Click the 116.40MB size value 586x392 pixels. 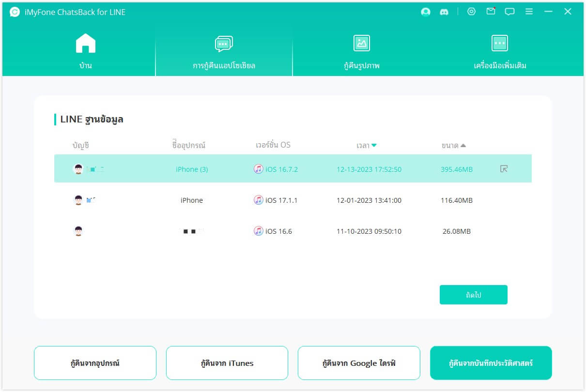457,200
